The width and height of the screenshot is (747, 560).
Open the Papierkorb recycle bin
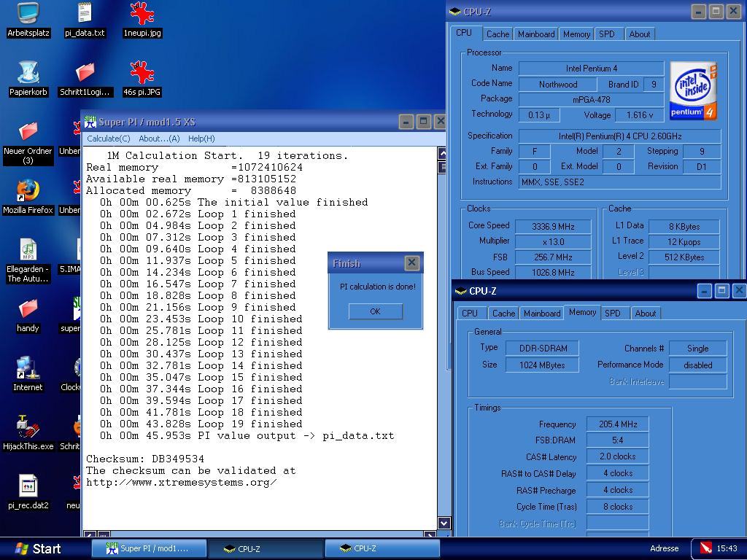tap(28, 79)
